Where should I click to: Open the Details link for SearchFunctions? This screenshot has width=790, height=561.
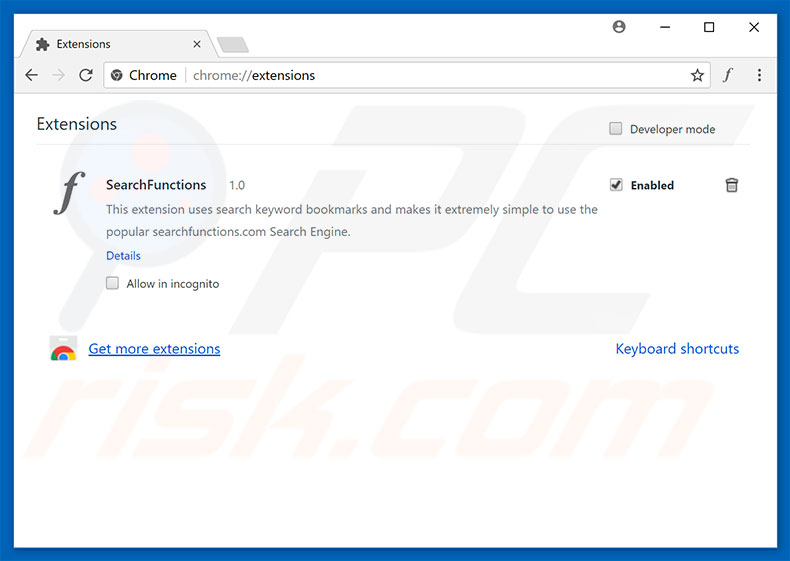[x=123, y=256]
